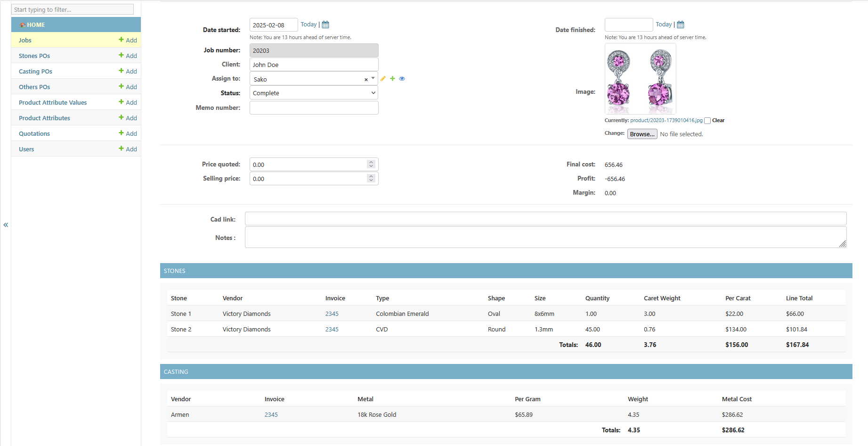Click the Memo number field
The height and width of the screenshot is (446, 868).
(x=314, y=107)
